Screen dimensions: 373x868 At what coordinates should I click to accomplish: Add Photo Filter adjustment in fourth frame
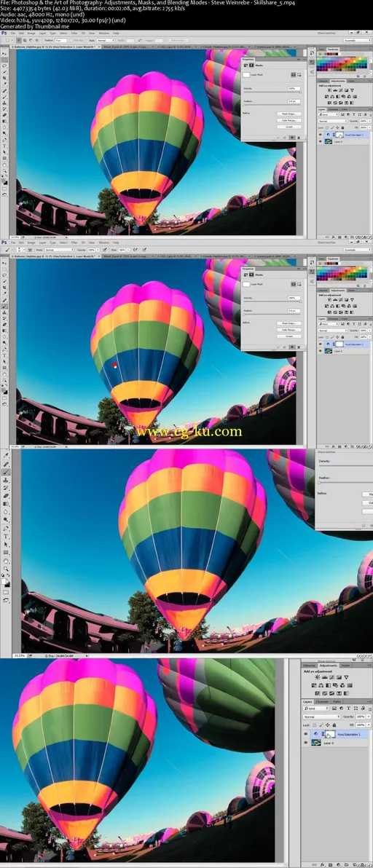click(335, 685)
